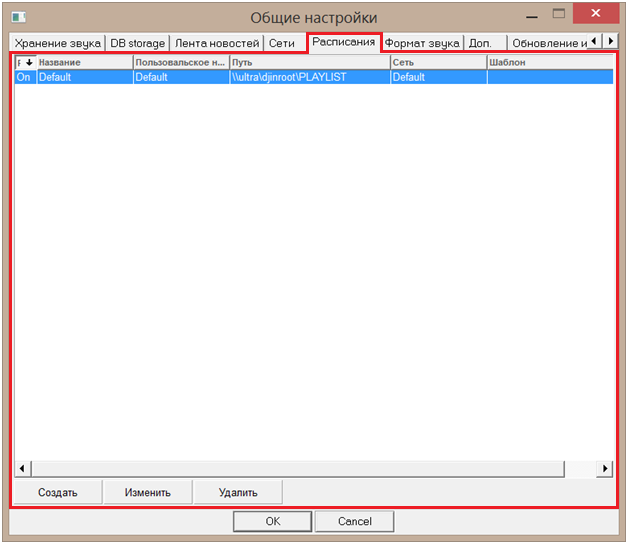
Task: Click the Удалить button
Action: pyautogui.click(x=238, y=492)
